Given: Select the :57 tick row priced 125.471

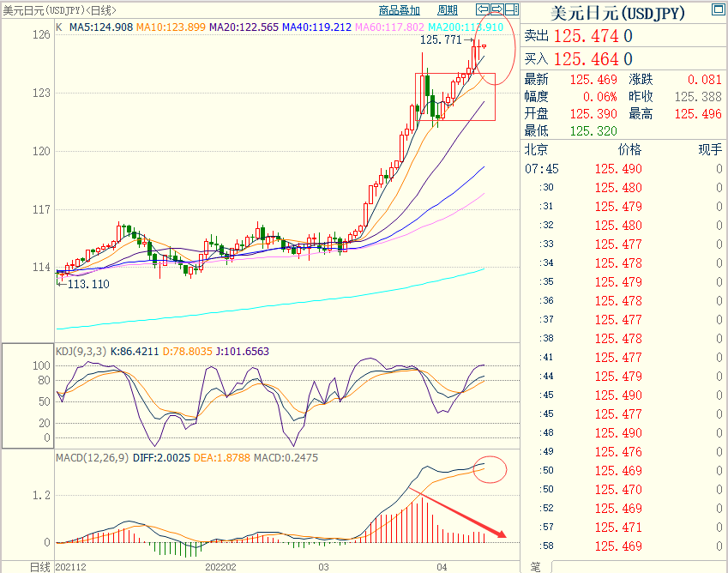Looking at the screenshot, I should 623,528.
